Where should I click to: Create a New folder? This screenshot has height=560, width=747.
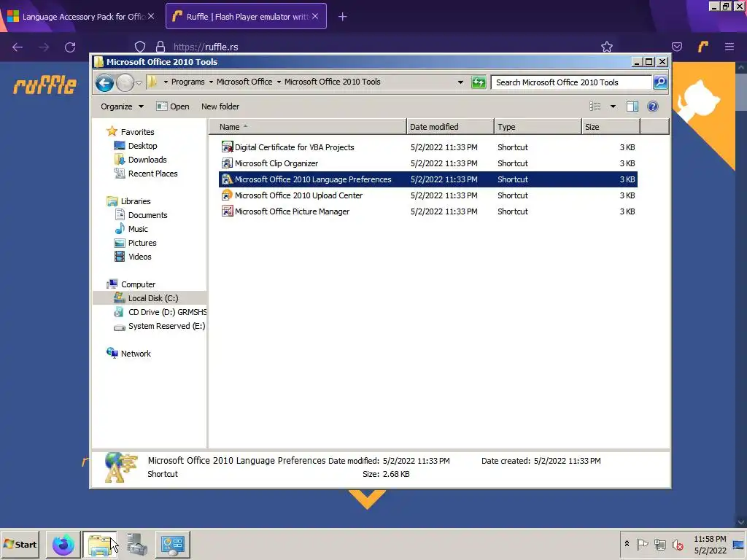coord(220,106)
